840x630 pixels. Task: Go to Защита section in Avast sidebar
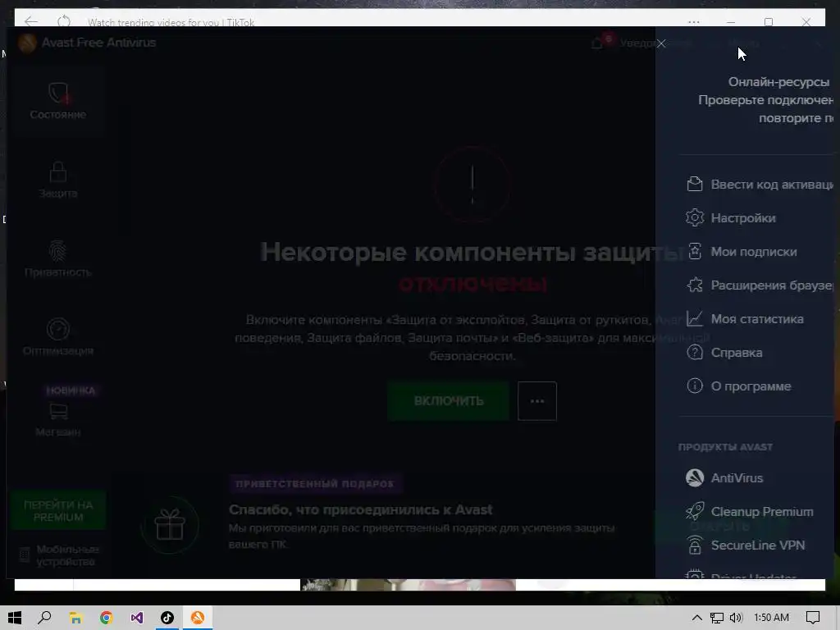(x=58, y=180)
